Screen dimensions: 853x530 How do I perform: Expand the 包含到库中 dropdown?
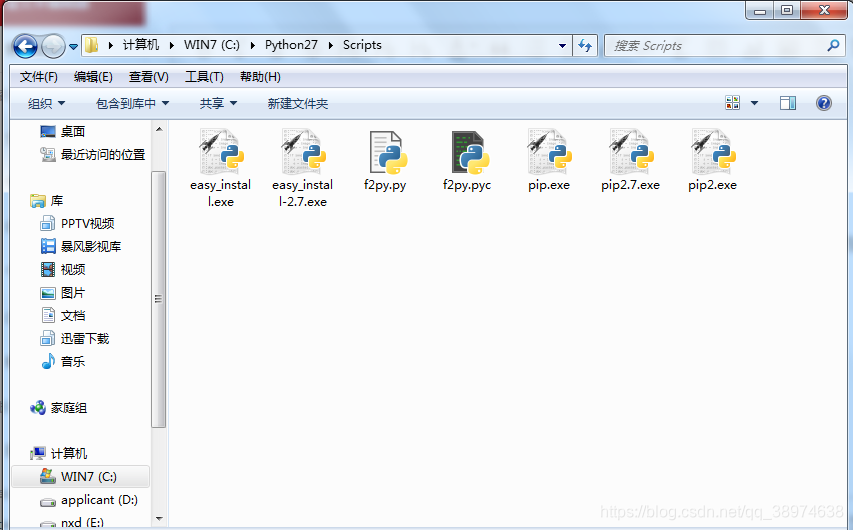[132, 103]
